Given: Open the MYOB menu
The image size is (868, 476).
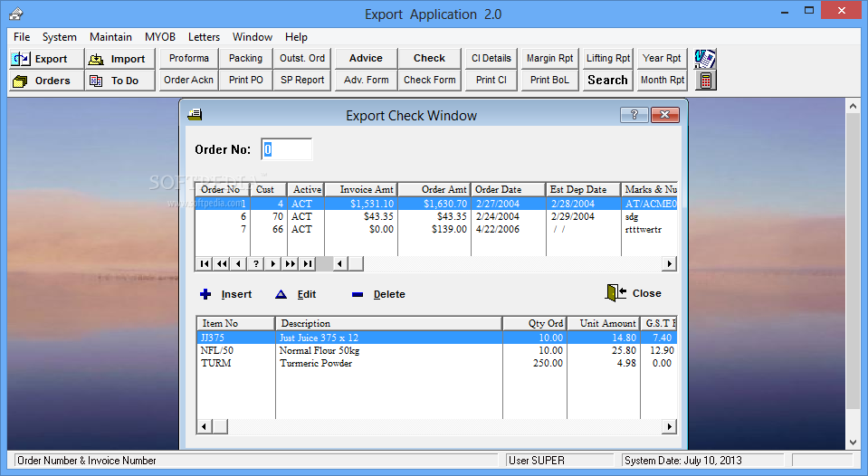Looking at the screenshot, I should tap(160, 37).
